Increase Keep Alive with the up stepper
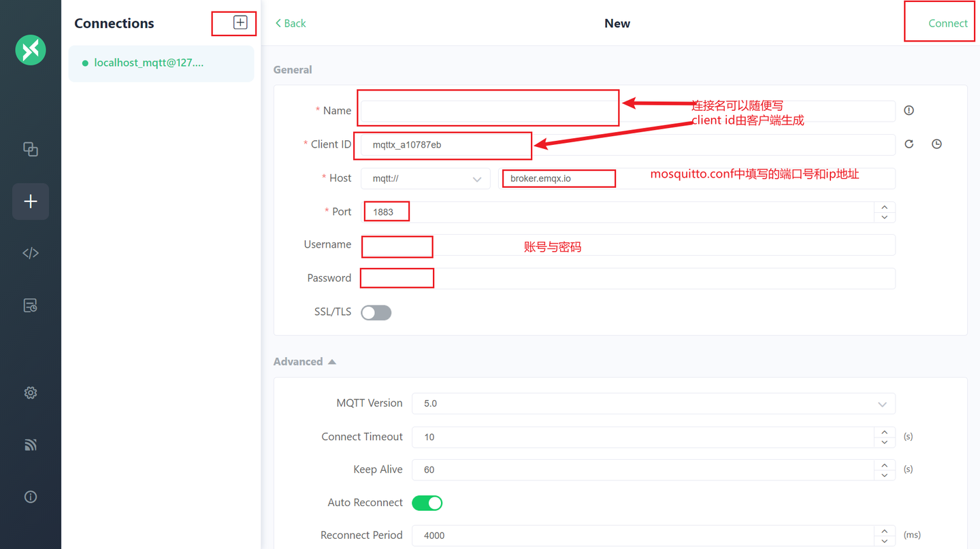Screen dimensions: 980x549 884,465
